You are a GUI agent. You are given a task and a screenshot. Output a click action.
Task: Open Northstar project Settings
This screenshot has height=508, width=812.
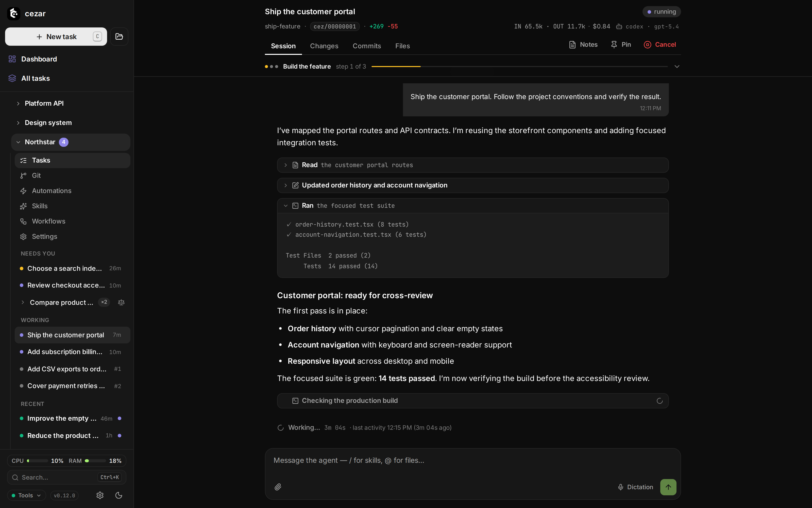point(72,236)
